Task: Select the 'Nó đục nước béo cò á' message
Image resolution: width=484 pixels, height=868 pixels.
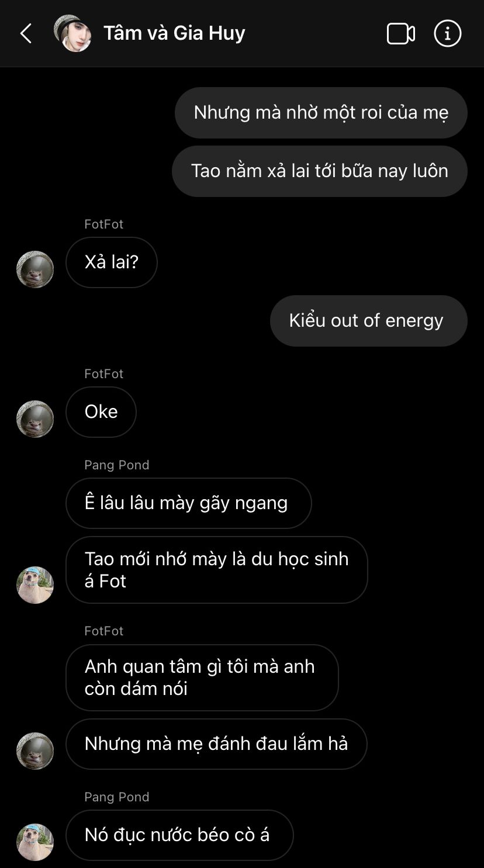Action: pyautogui.click(x=179, y=835)
